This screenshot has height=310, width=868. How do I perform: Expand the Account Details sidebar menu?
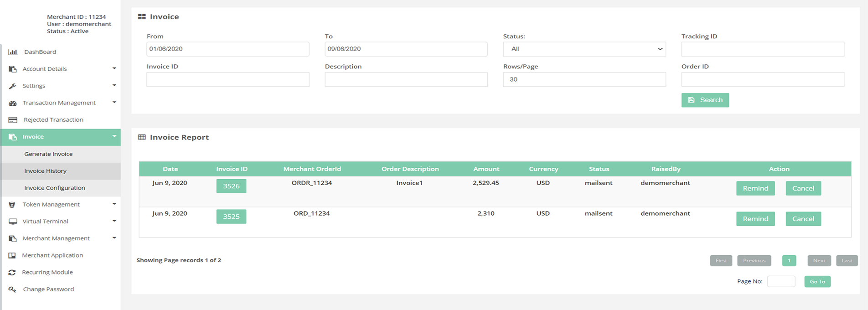pyautogui.click(x=114, y=69)
